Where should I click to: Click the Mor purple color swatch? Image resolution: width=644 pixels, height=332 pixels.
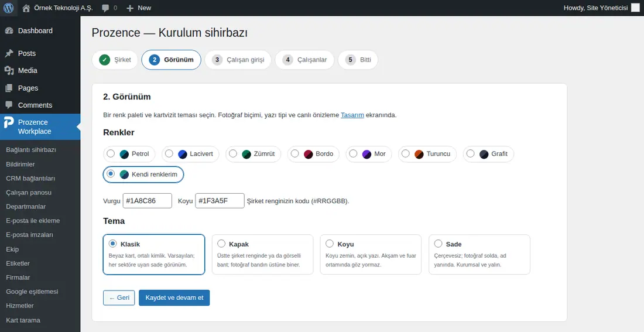[x=366, y=154]
